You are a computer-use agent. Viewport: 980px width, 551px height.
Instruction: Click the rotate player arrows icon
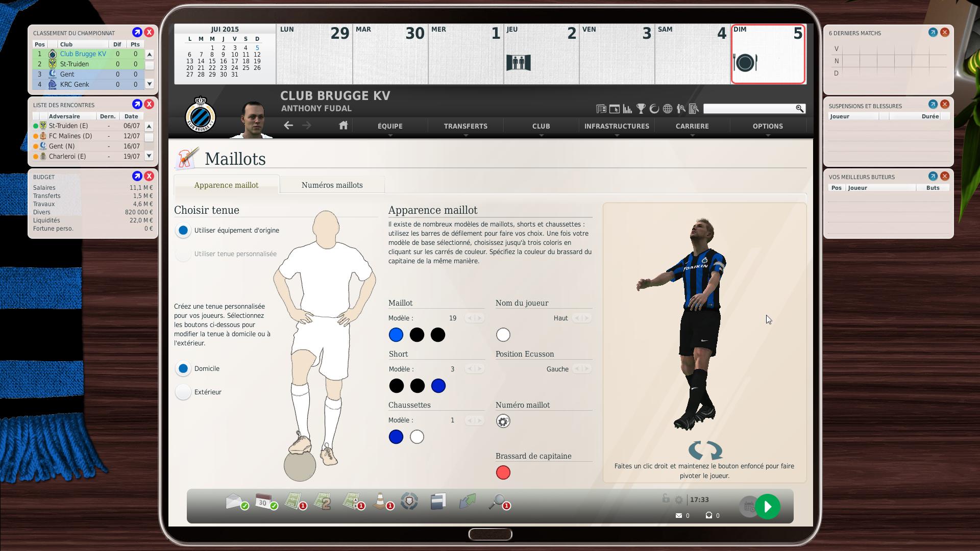point(705,450)
